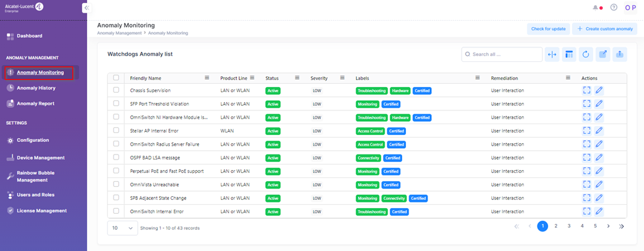Open the notifications bell icon
Image resolution: width=644 pixels, height=251 pixels.
pyautogui.click(x=595, y=8)
